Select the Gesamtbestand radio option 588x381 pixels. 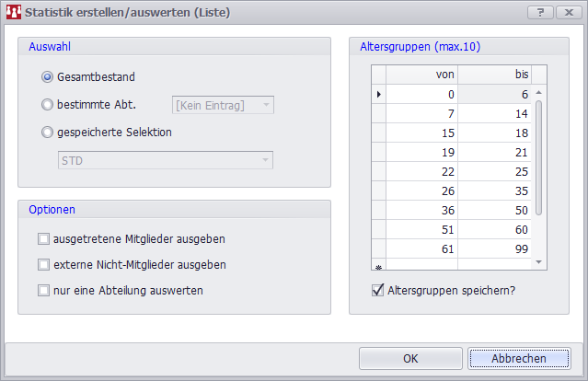pyautogui.click(x=48, y=77)
